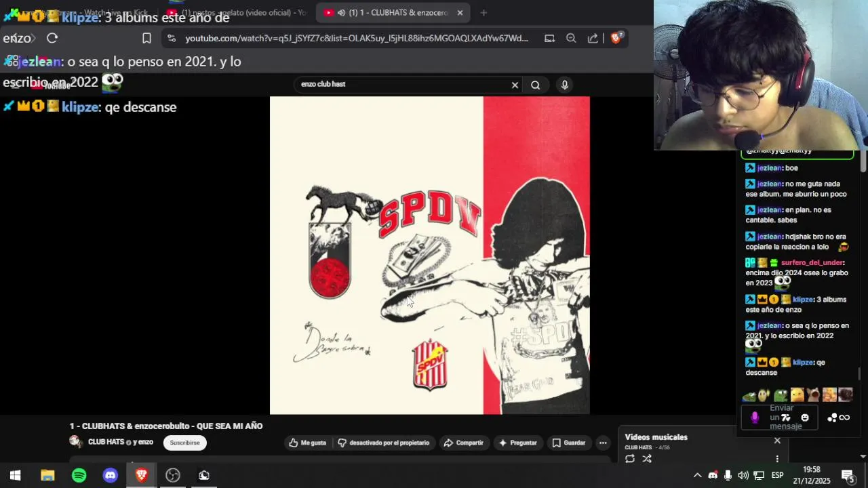Viewport: 868px width, 488px height.
Task: Open File Explorer from the taskbar
Action: point(47,475)
